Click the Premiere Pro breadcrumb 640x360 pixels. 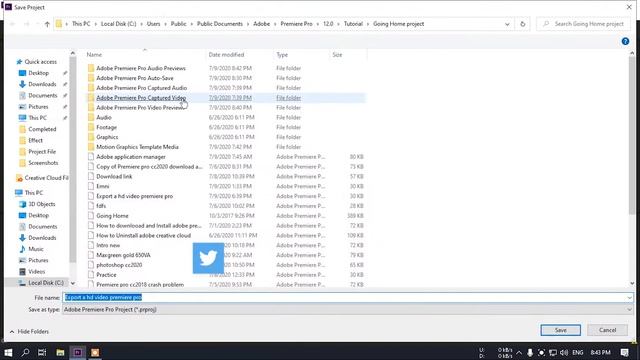coord(296,24)
